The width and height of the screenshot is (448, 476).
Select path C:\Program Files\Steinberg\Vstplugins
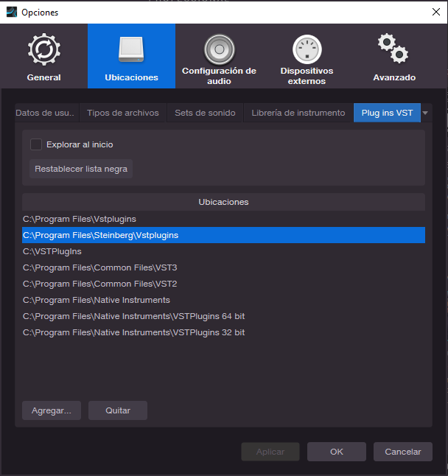(x=223, y=235)
